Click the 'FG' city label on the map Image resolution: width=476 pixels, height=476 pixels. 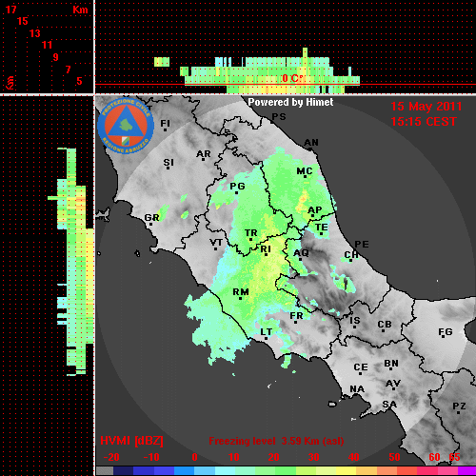tap(446, 332)
